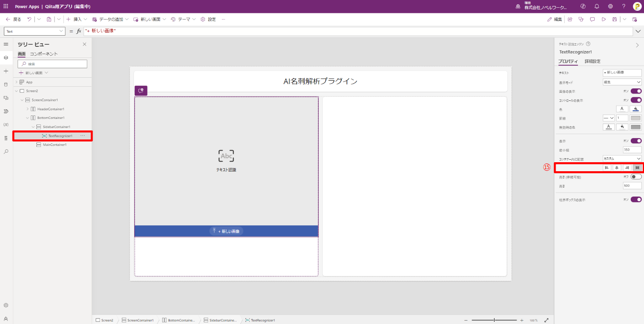Toggle 画像の表示 switch on properties panel
The image size is (644, 324).
[636, 91]
